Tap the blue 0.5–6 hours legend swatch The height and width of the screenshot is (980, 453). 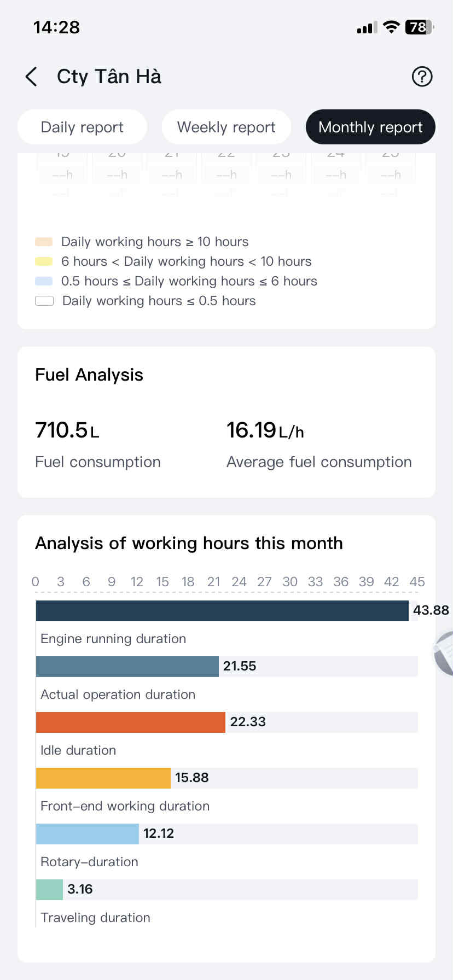click(44, 281)
